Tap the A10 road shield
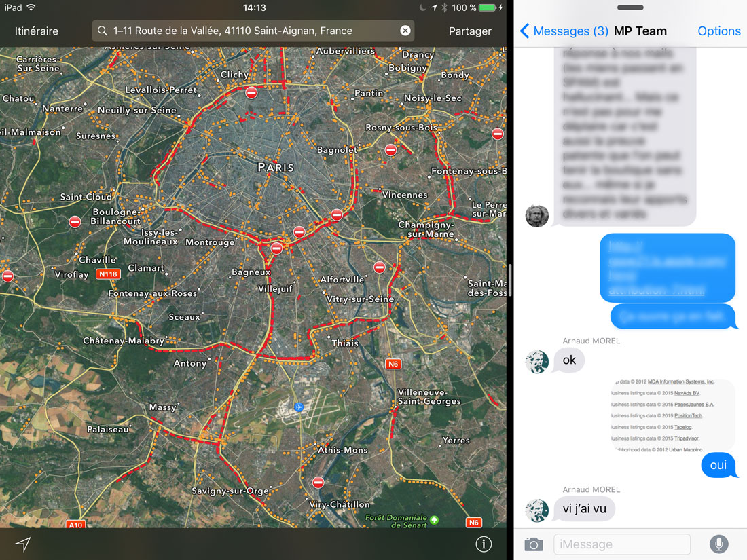The height and width of the screenshot is (560, 747). point(75,524)
